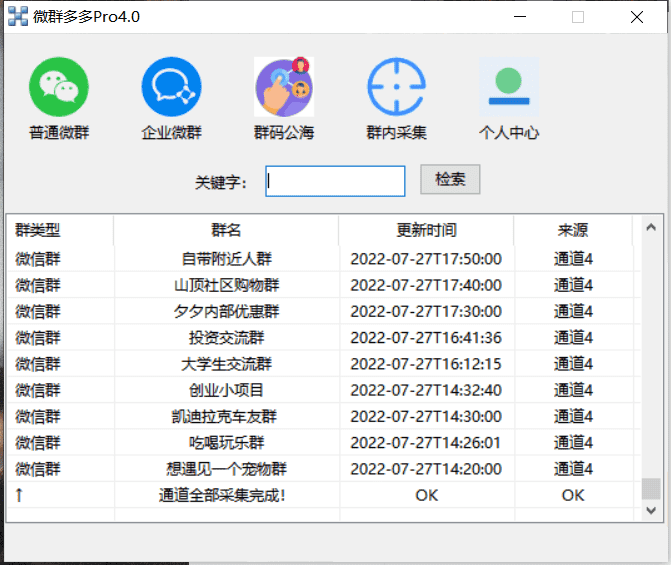This screenshot has height=565, width=671.
Task: Open the 群内采集 crosshair icon
Action: point(396,87)
